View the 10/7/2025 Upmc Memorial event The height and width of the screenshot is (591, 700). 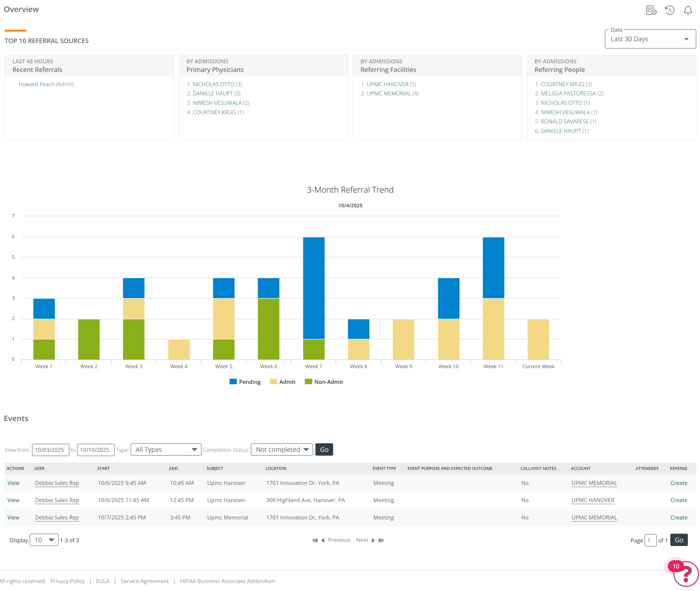click(x=13, y=517)
